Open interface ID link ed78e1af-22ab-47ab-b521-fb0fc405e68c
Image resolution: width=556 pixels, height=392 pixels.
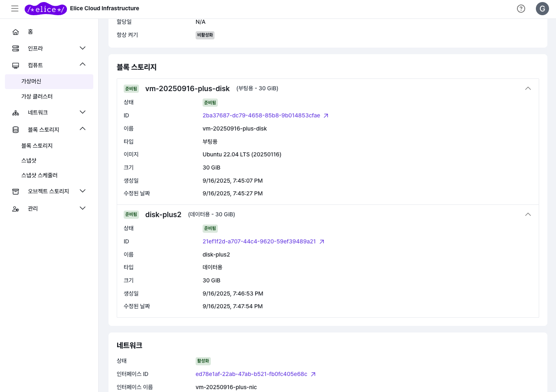point(251,374)
